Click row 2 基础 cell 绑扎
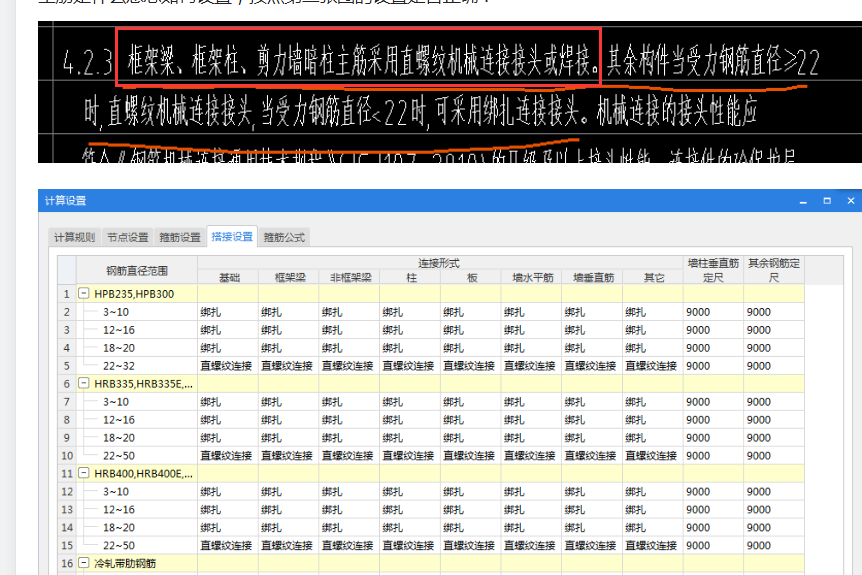Screen dimensions: 862x575 pyautogui.click(x=228, y=312)
